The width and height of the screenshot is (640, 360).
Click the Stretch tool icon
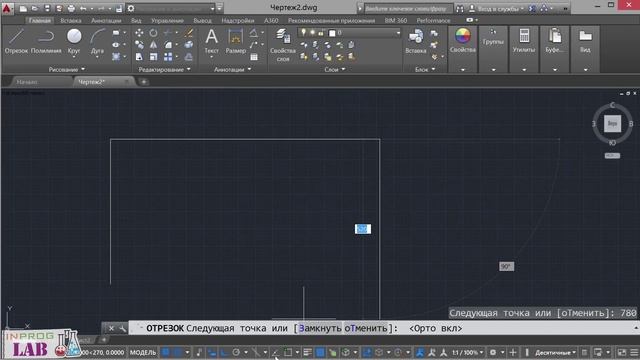coord(139,57)
